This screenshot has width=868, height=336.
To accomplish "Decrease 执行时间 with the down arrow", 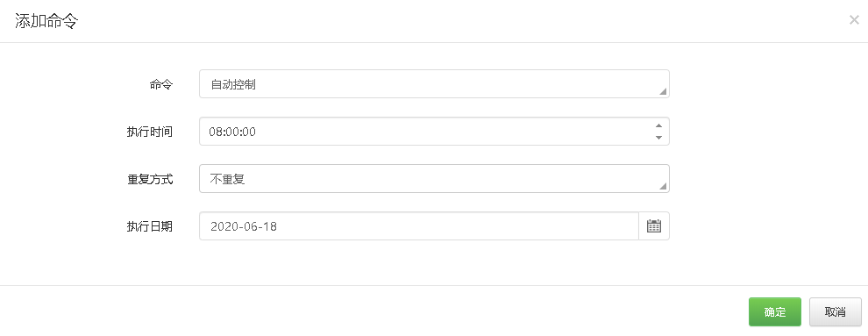I will 658,137.
